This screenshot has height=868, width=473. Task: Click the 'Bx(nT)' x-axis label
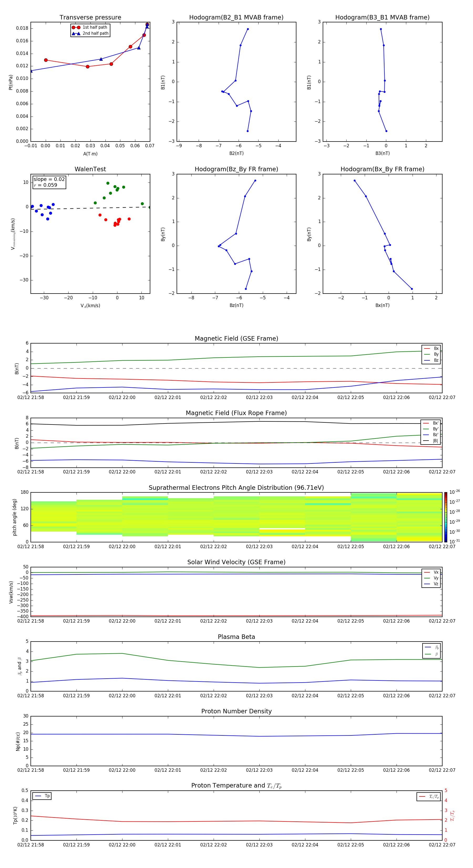(x=382, y=305)
